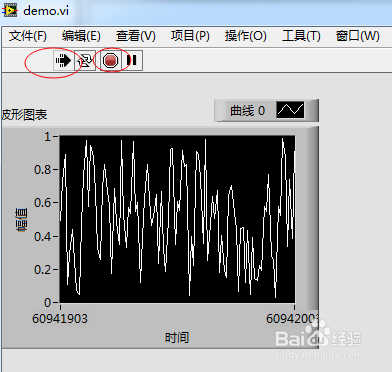Click the Y-axis tick value 0.8
This screenshot has height=372, width=392.
[43, 170]
